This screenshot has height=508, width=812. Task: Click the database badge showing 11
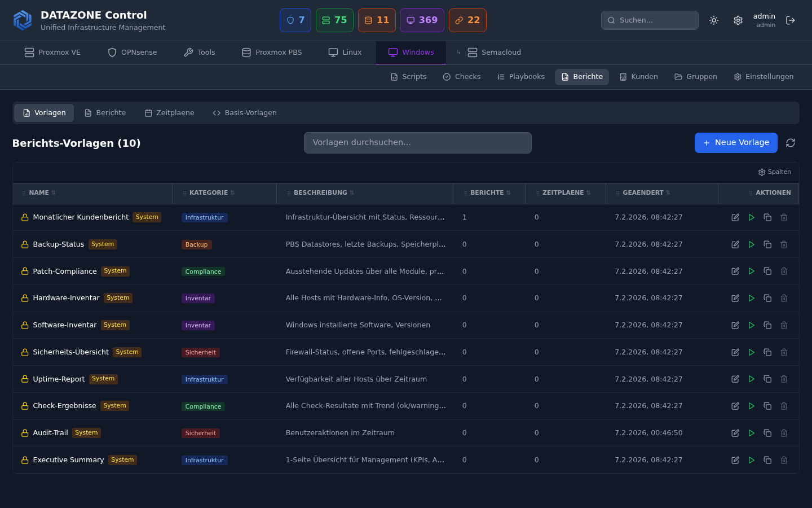pyautogui.click(x=377, y=20)
